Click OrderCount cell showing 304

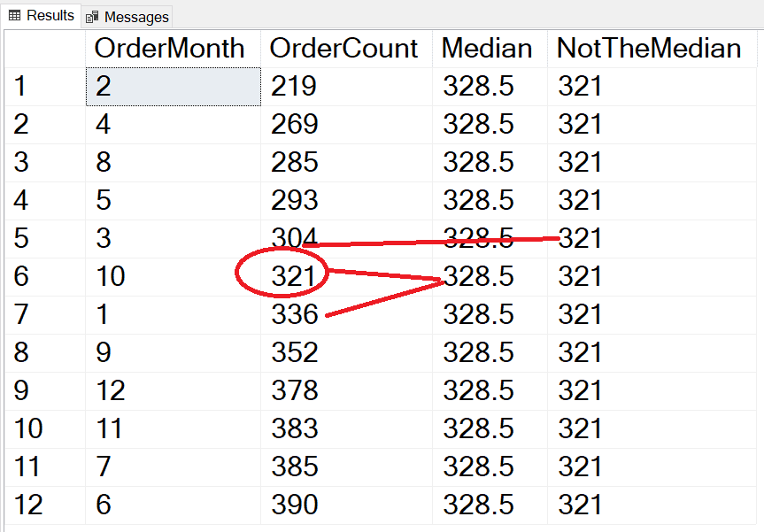click(295, 238)
